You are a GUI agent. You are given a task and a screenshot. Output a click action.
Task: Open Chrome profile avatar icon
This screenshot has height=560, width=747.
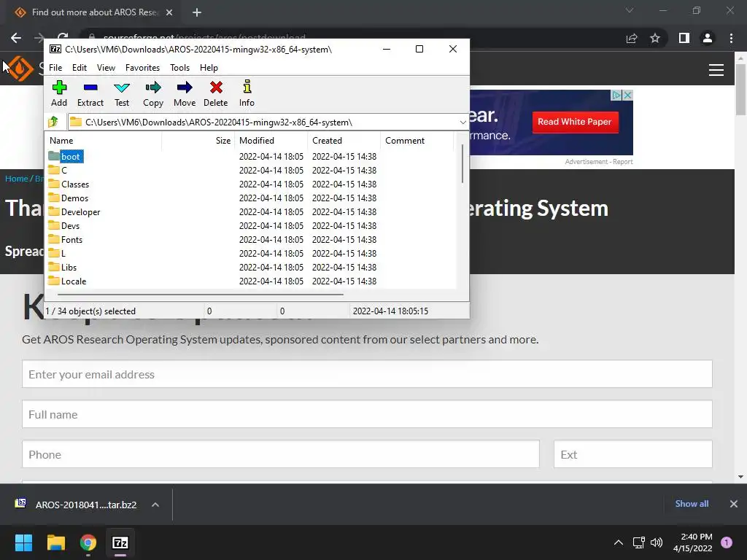tap(708, 38)
